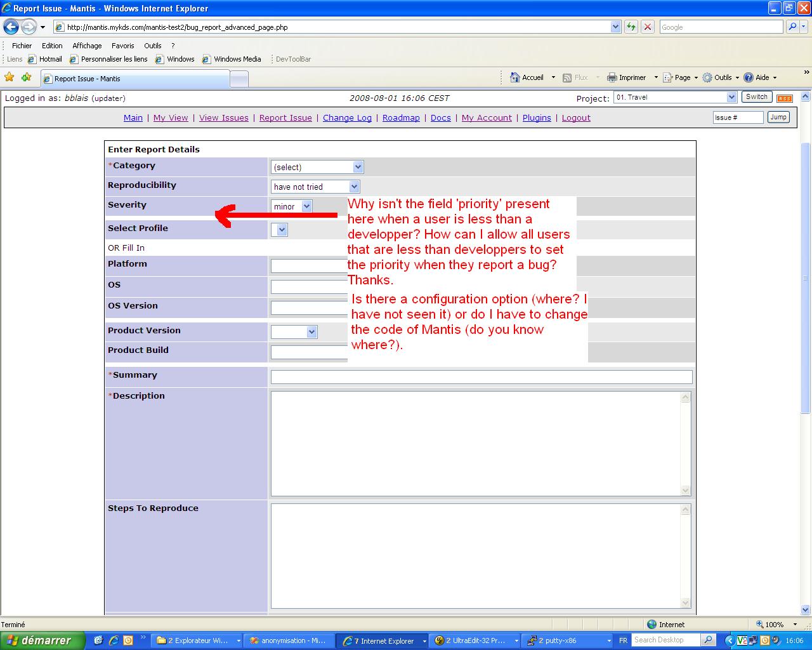Click the Google search magnifier icon
This screenshot has height=650, width=812.
click(792, 27)
